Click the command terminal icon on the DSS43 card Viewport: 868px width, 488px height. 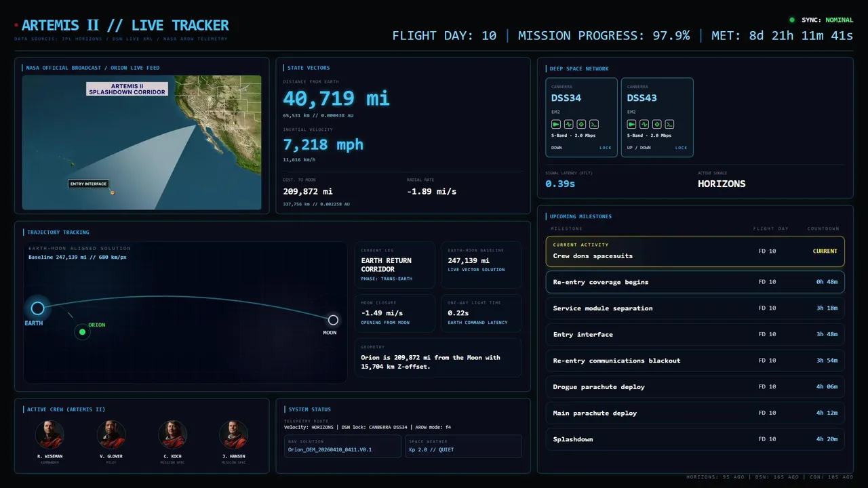coord(669,125)
